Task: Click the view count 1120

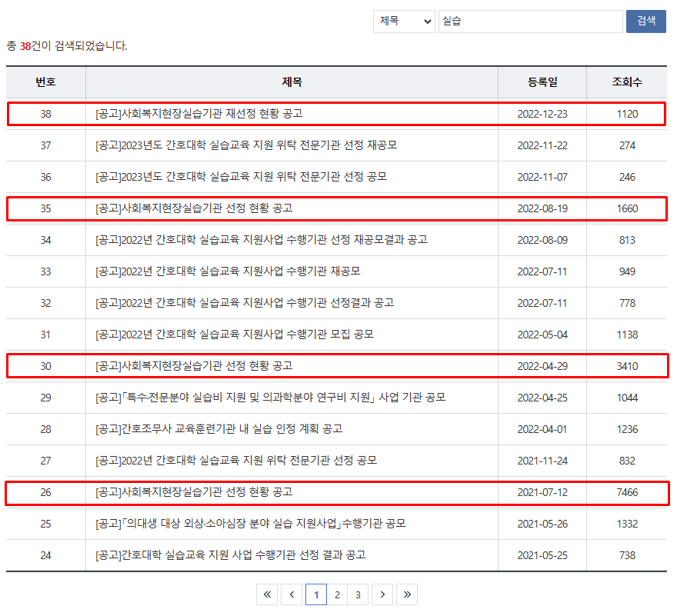Action: (627, 114)
